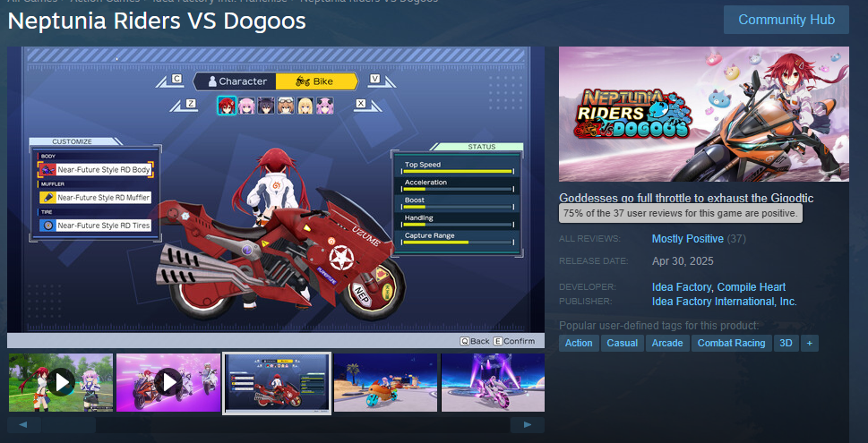868x443 pixels.
Task: Click the plus button to add tags
Action: tap(809, 343)
